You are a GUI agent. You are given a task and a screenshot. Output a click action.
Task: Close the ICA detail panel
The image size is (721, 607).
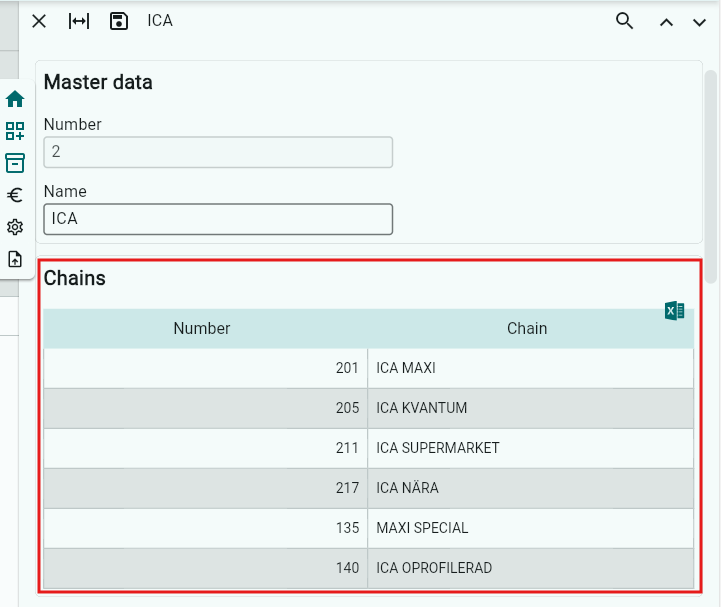pos(39,21)
